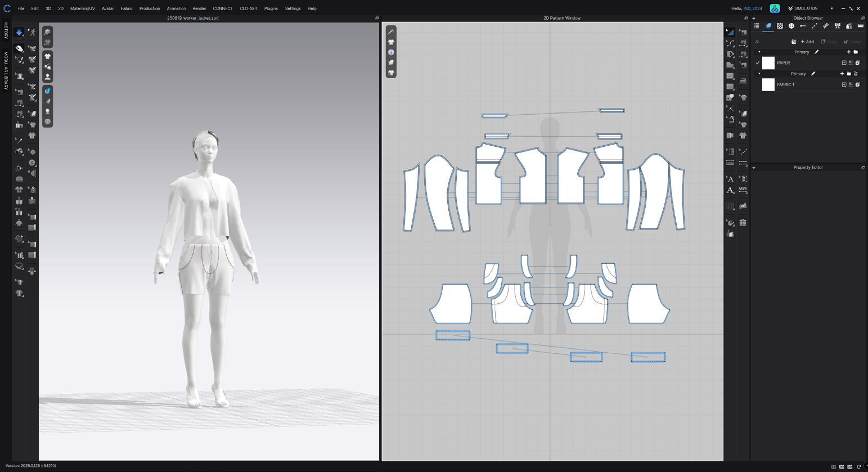Toggle the PAPER fabric checkmark
Viewport: 868px width, 472px height.
click(758, 63)
